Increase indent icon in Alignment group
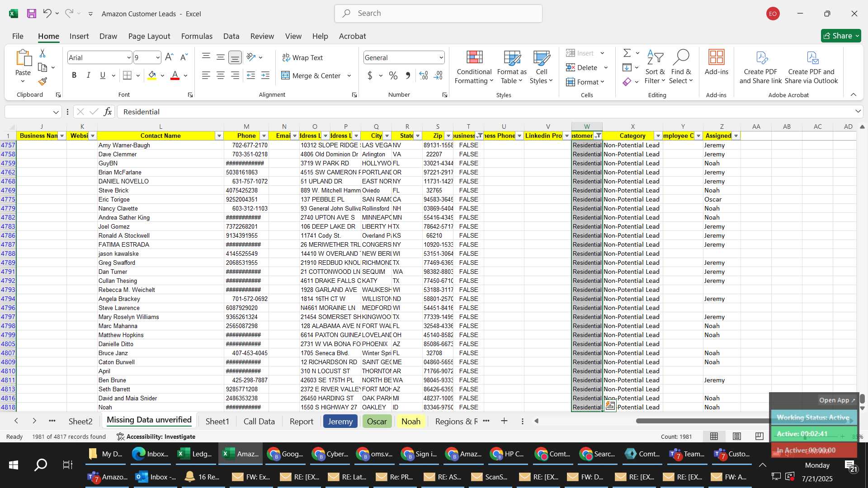The height and width of the screenshot is (488, 868). pyautogui.click(x=265, y=75)
